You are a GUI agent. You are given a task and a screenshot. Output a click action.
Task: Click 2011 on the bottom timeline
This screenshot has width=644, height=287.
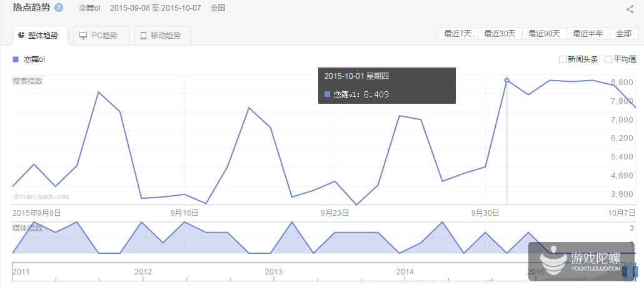pyautogui.click(x=21, y=272)
